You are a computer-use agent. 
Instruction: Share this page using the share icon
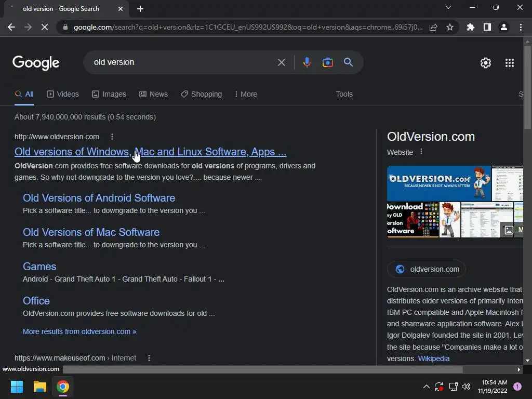(x=433, y=27)
